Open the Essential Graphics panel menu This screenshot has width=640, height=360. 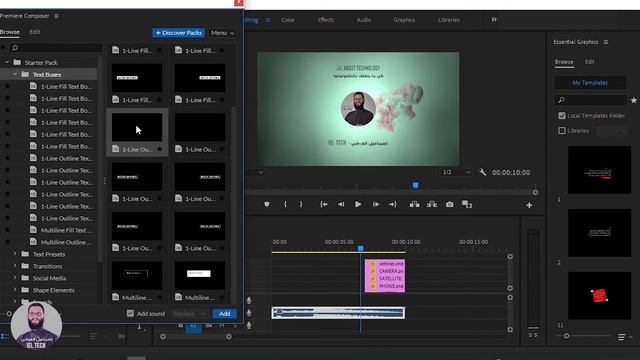[x=606, y=42]
